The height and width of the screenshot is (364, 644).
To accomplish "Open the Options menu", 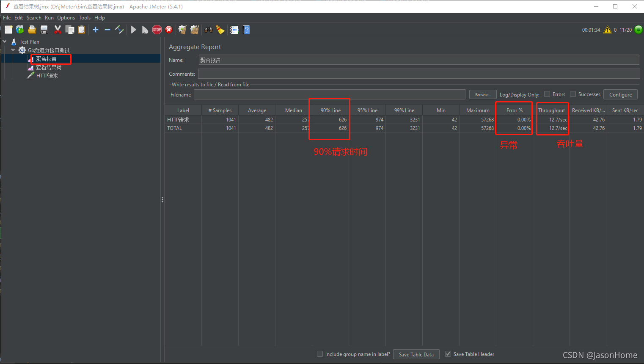I will (x=66, y=18).
